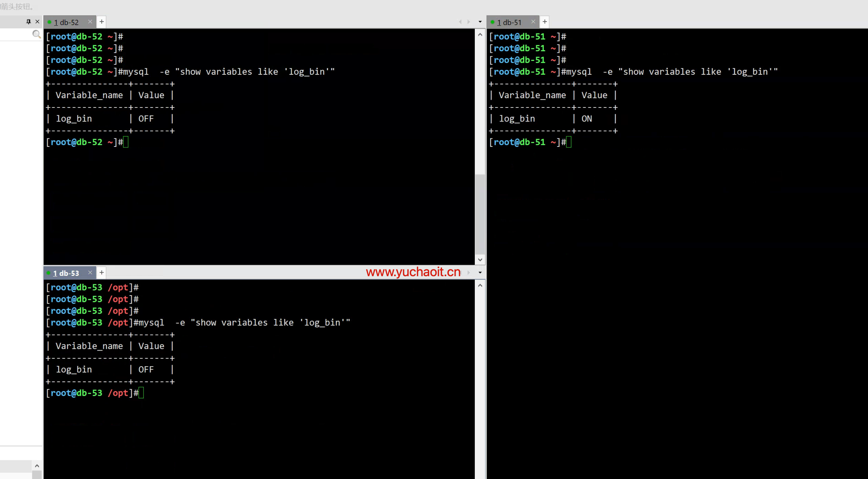Close the left side panel

click(37, 22)
